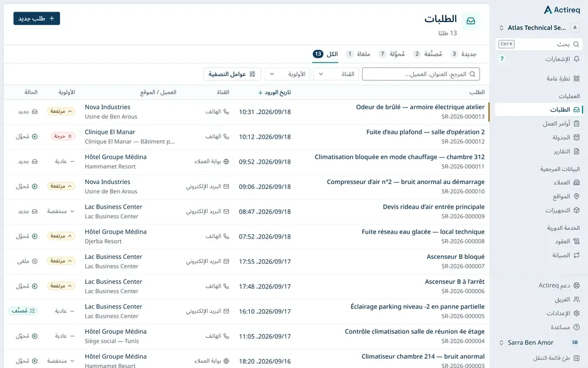Click the converted status icon in SR-2026-000012 row
This screenshot has width=588, height=368.
[x=34, y=136]
